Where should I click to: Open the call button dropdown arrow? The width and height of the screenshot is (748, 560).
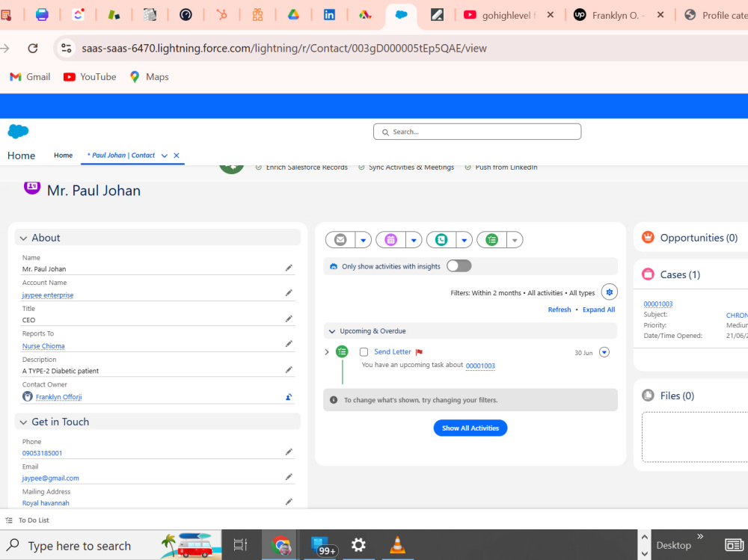[x=465, y=240]
